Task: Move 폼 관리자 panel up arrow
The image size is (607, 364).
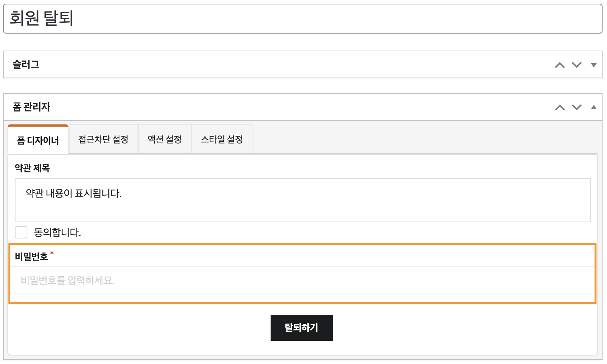Action: [560, 107]
